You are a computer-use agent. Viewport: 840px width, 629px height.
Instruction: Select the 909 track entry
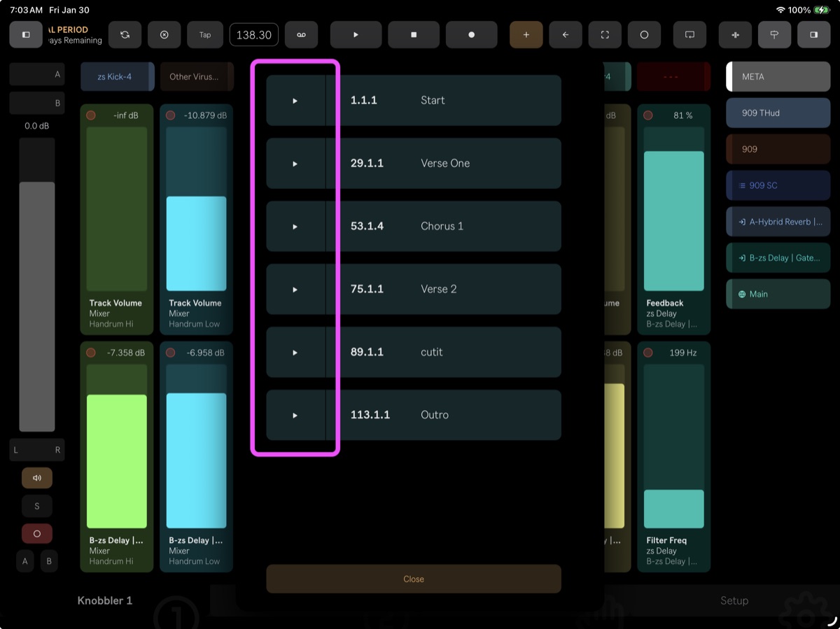778,149
